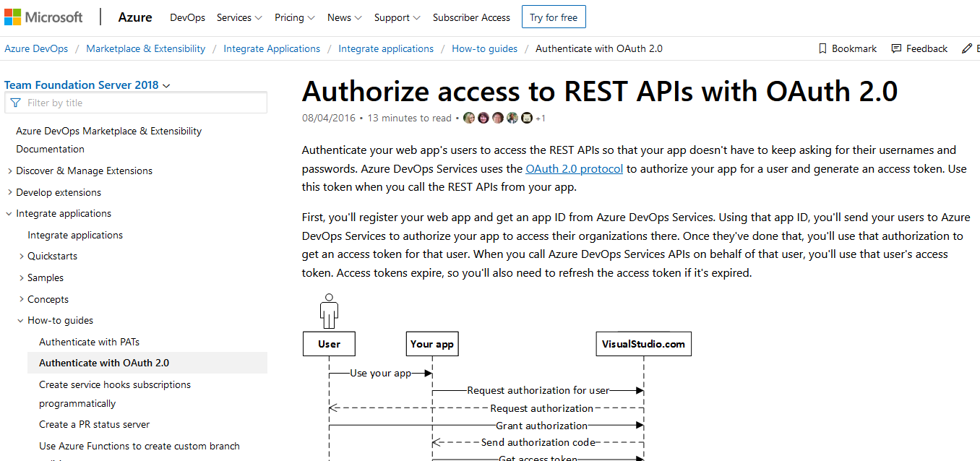Go to Marketplace & Extensibility breadcrumb
The image size is (980, 461).
(x=146, y=48)
